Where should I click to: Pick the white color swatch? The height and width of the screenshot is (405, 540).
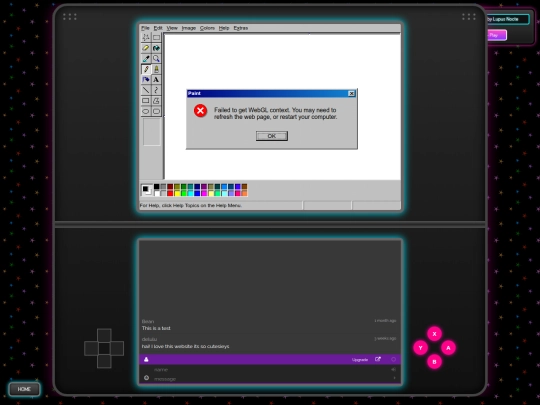point(156,193)
